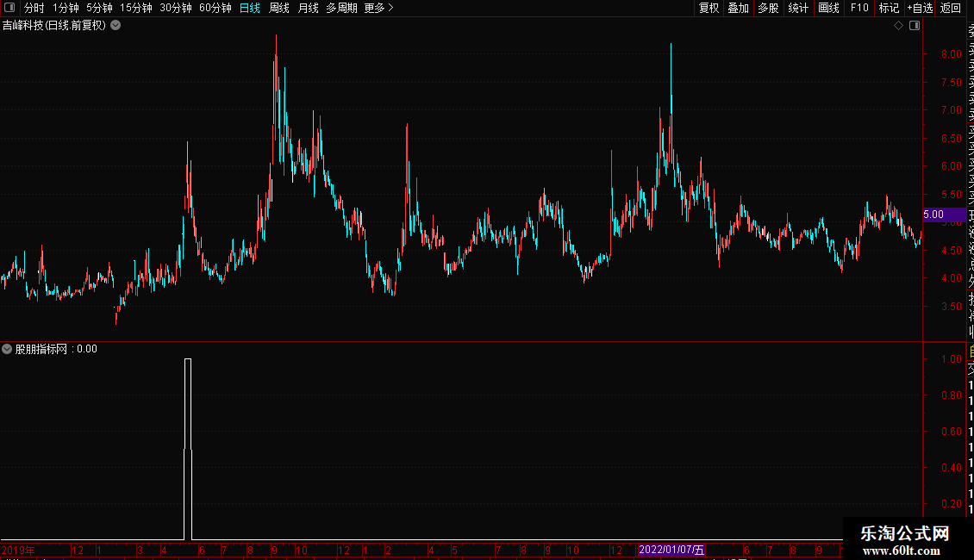Click the diamond marker icon in chart
The image size is (974, 560).
coord(898,26)
